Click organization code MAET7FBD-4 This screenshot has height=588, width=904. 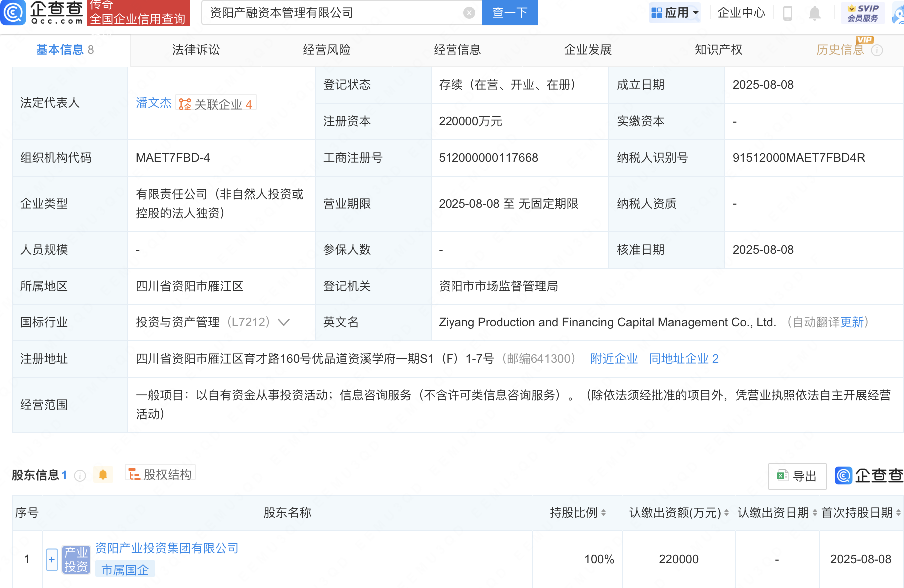point(173,158)
